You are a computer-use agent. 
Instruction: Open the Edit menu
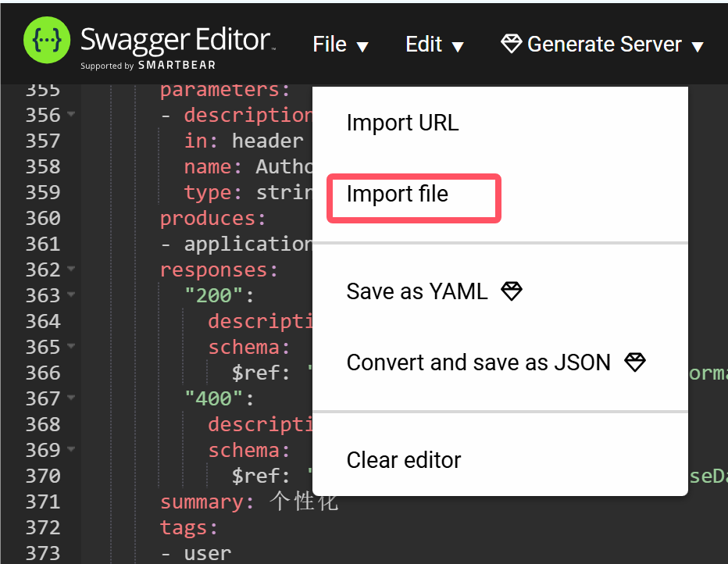[x=434, y=45]
